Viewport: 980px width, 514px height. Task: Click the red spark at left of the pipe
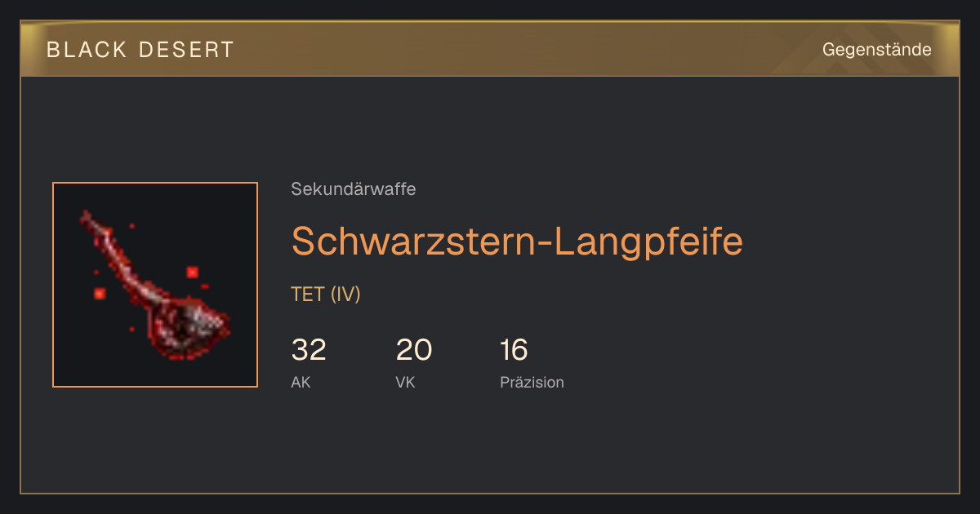(100, 292)
